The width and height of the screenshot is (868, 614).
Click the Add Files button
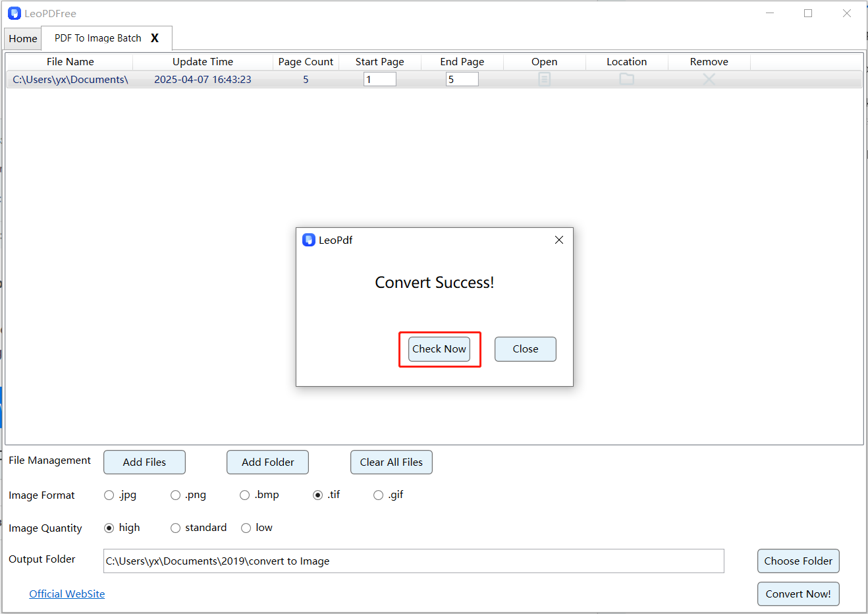(144, 462)
